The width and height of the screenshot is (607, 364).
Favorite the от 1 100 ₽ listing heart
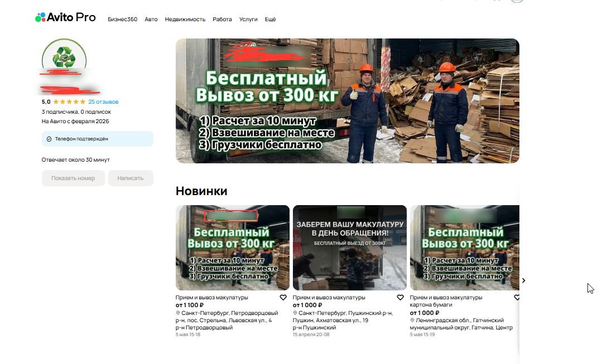click(x=283, y=298)
